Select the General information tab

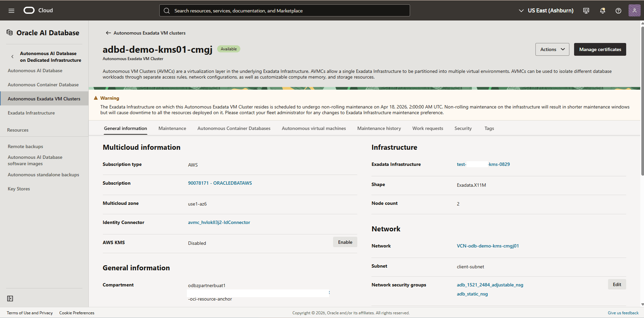coord(125,128)
